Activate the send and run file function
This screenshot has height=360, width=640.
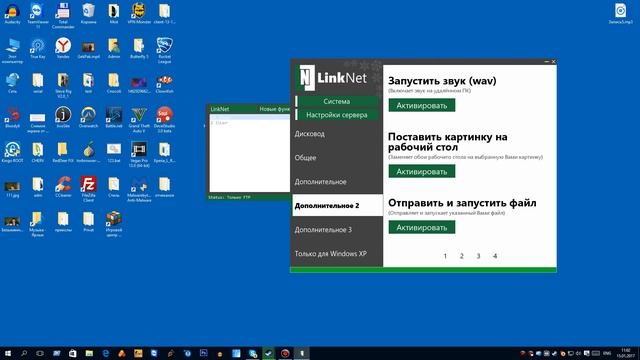[422, 227]
